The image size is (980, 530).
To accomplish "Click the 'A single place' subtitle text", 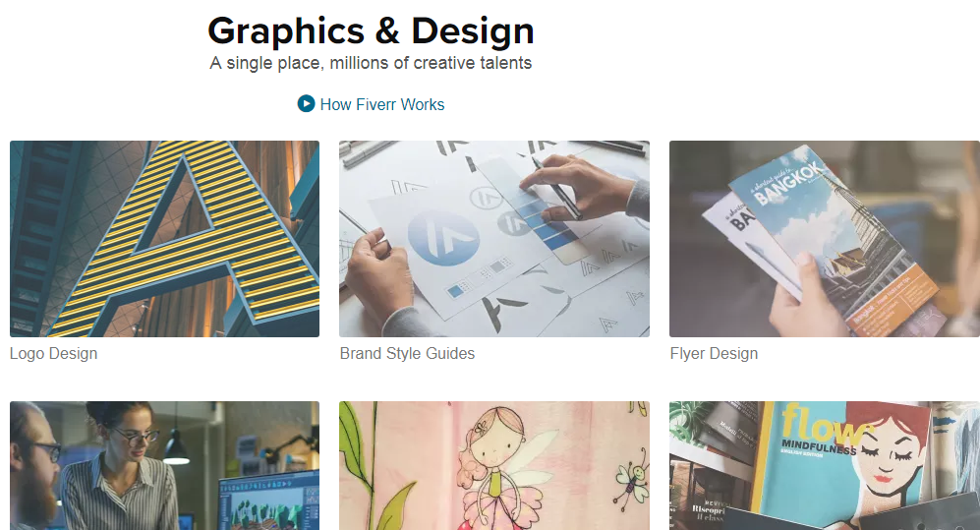I will [x=371, y=63].
